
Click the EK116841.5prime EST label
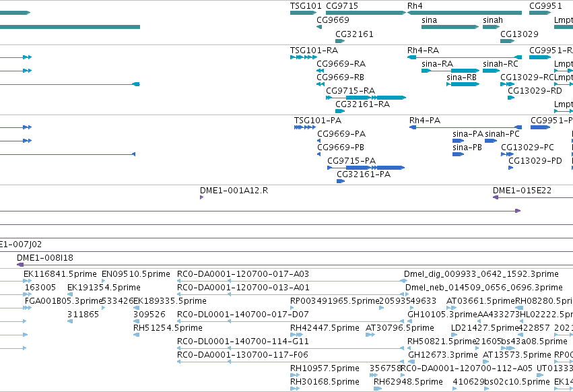(60, 274)
